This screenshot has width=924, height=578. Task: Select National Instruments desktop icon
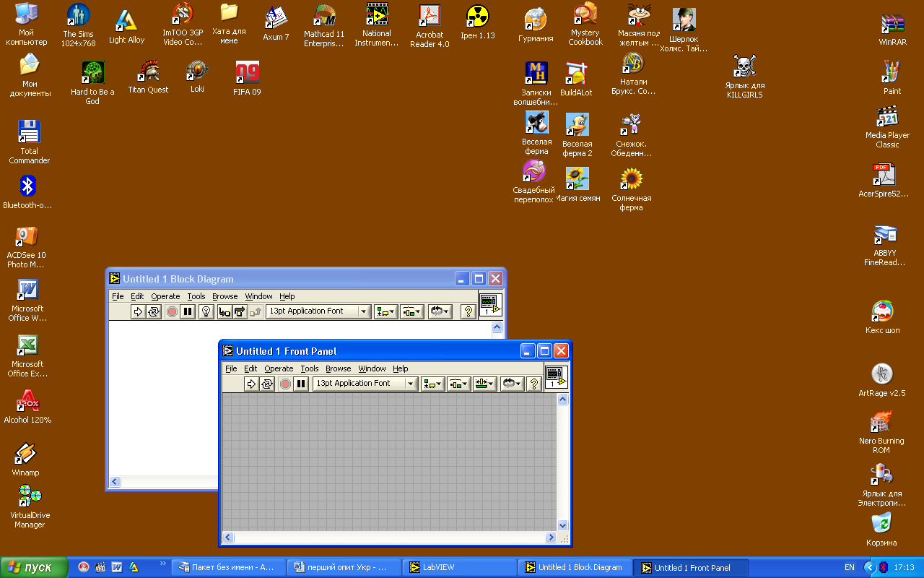pos(377,25)
